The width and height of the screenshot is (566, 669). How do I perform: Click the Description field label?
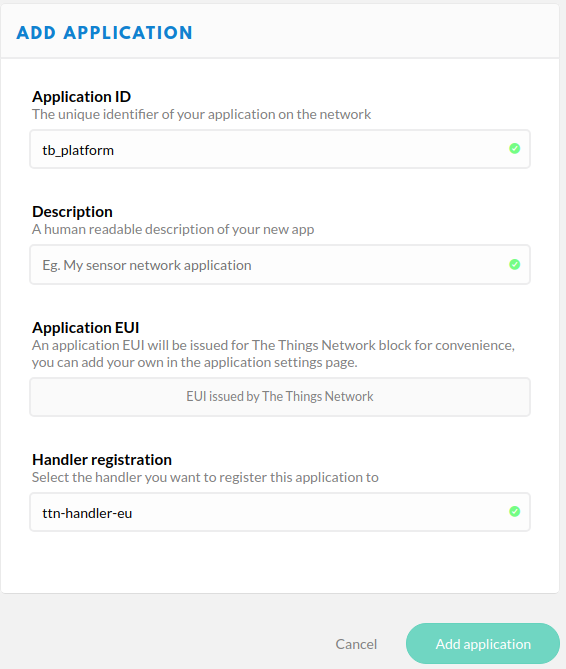(x=73, y=212)
